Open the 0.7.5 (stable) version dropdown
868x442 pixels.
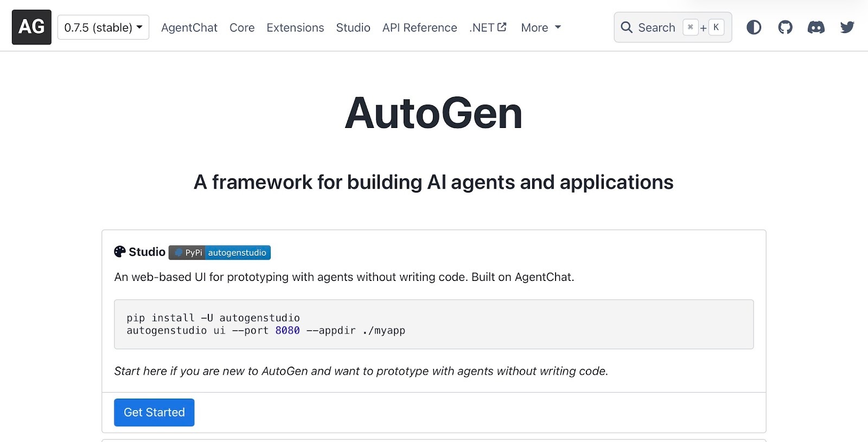tap(103, 27)
